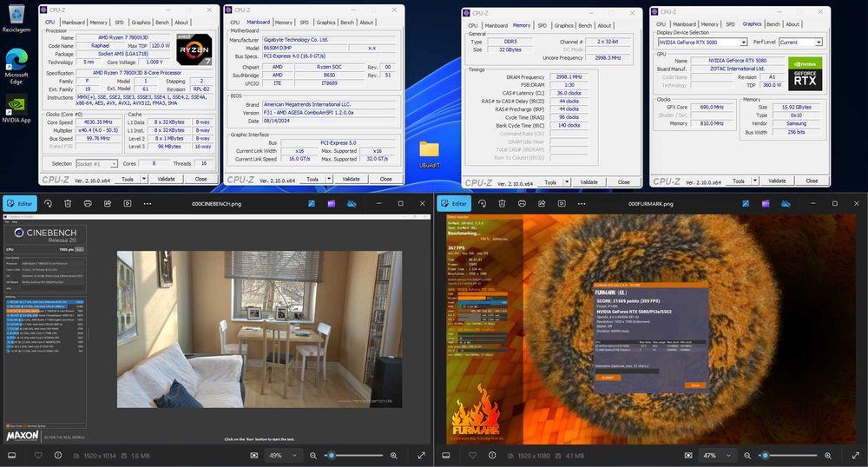Image resolution: width=868 pixels, height=467 pixels.
Task: Print the 000FURMARK.png image
Action: [x=522, y=204]
